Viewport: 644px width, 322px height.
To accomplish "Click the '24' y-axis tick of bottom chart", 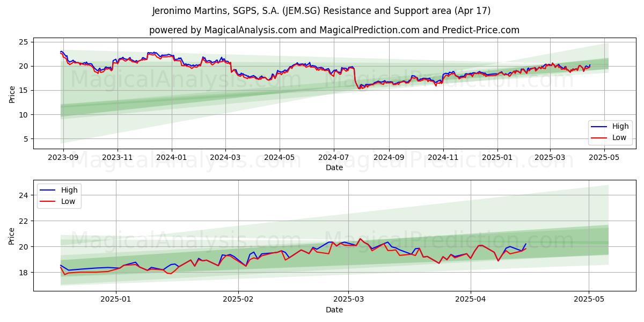I will click(x=24, y=195).
